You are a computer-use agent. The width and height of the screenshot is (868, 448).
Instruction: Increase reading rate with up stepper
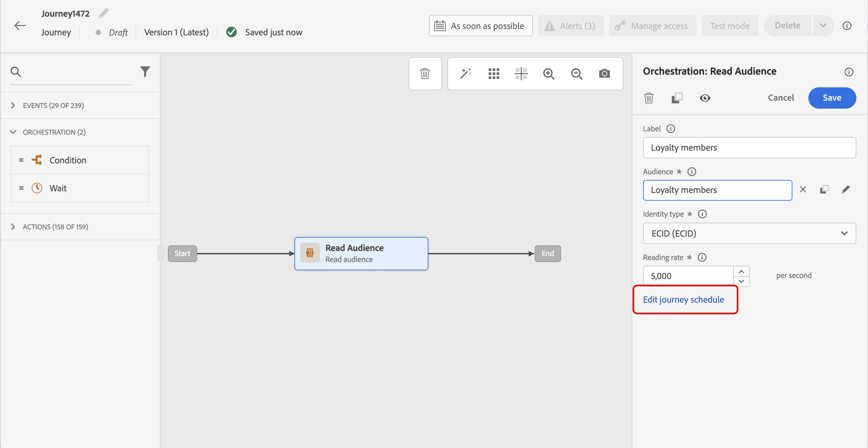741,271
